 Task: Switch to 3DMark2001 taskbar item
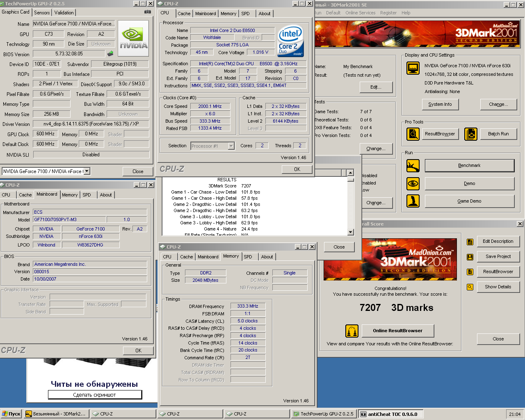pyautogui.click(x=56, y=414)
